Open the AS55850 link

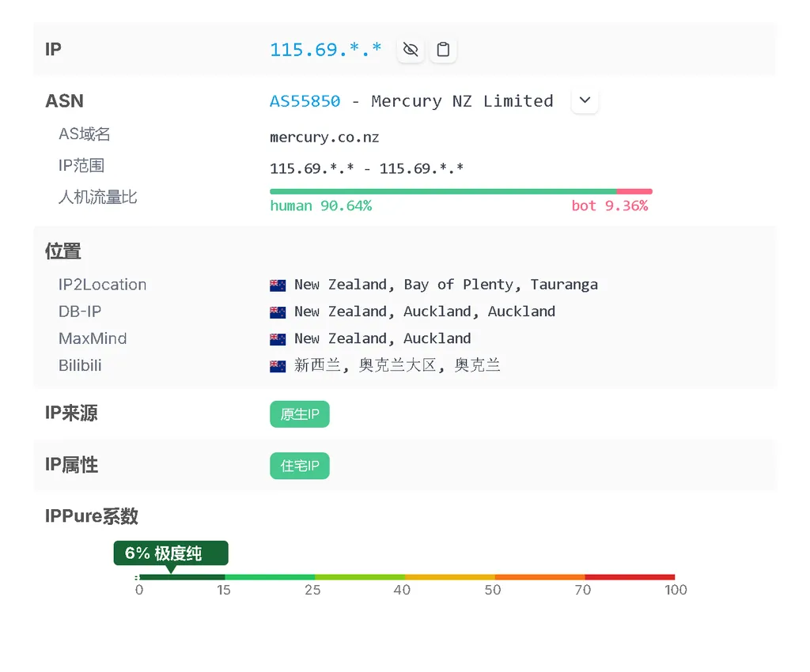tap(305, 100)
